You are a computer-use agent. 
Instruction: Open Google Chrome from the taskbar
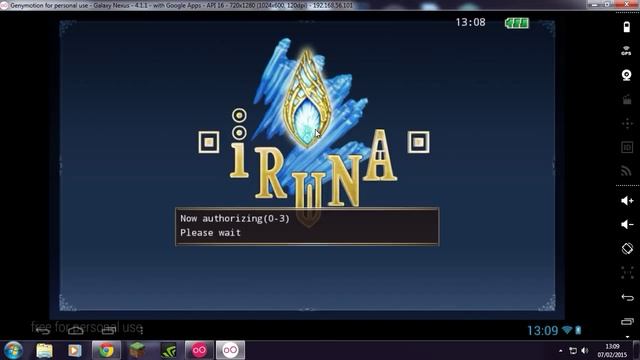click(x=106, y=350)
